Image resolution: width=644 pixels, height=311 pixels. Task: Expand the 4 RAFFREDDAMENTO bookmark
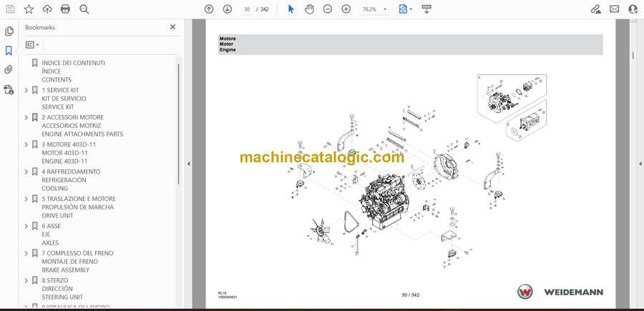coord(26,172)
